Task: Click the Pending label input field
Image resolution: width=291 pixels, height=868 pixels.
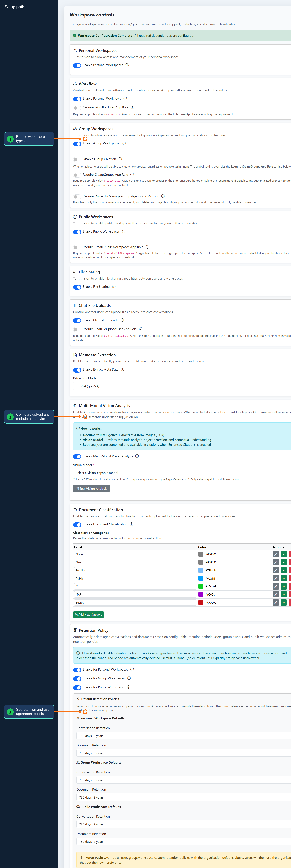Action: pyautogui.click(x=135, y=570)
